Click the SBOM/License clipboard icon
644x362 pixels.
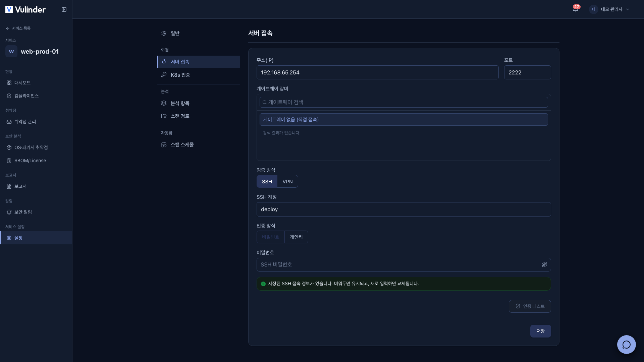(9, 161)
